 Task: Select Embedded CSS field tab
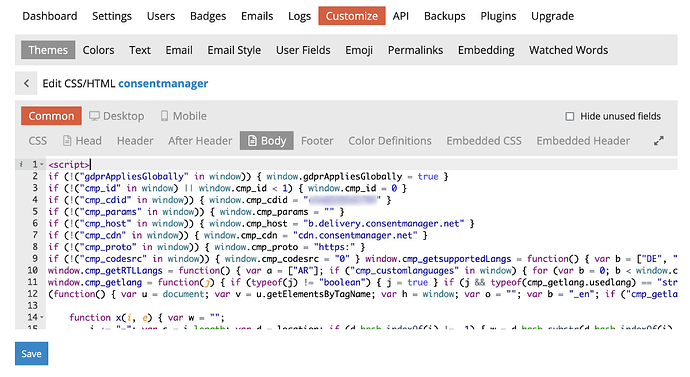(484, 141)
